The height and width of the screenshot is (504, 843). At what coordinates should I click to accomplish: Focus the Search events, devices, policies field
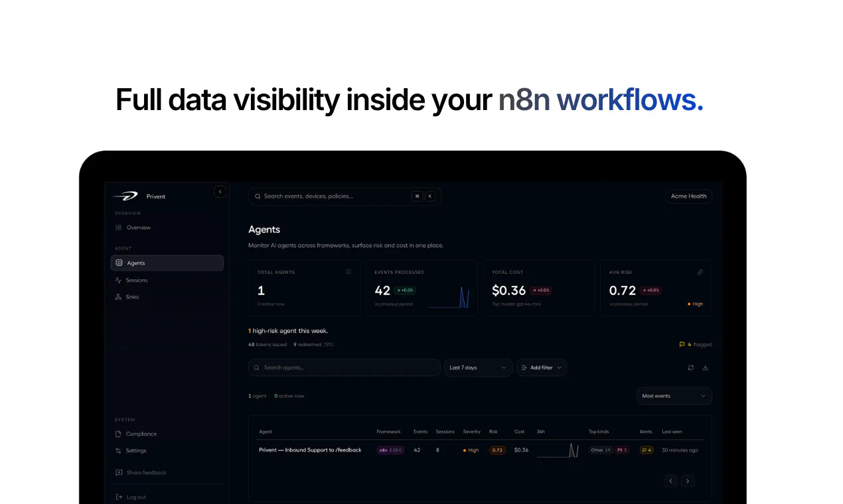tap(345, 196)
